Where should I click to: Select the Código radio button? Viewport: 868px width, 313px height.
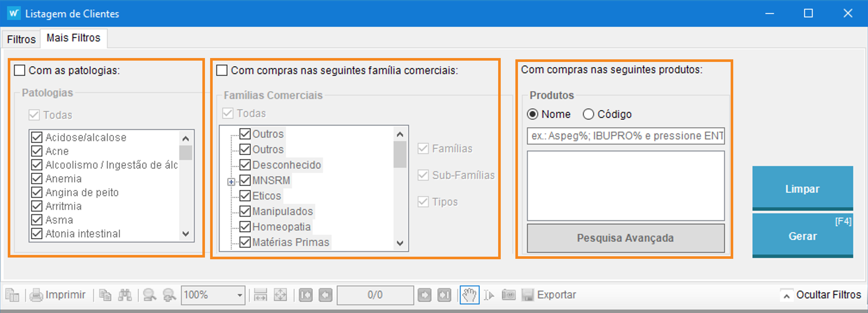(x=589, y=114)
